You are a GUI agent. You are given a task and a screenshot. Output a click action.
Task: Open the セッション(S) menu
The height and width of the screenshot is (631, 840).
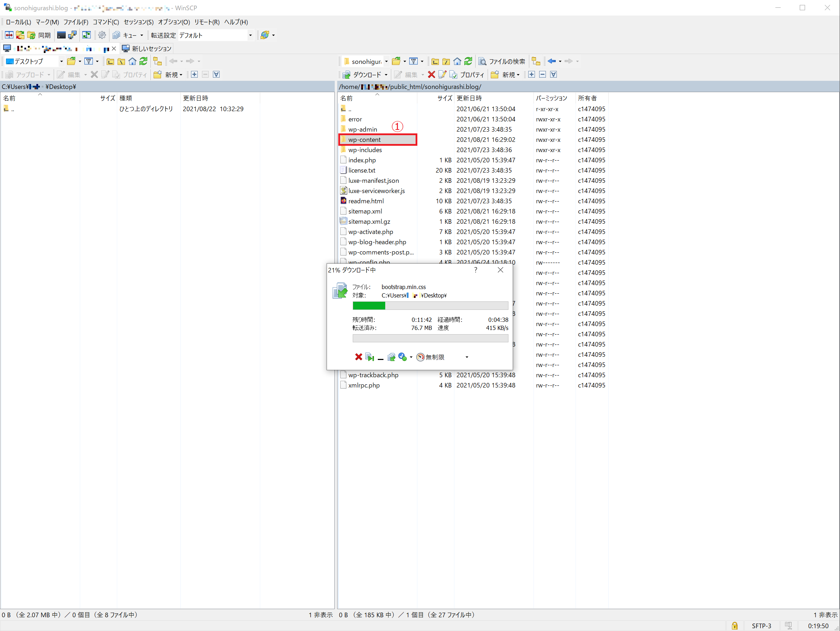(x=139, y=22)
